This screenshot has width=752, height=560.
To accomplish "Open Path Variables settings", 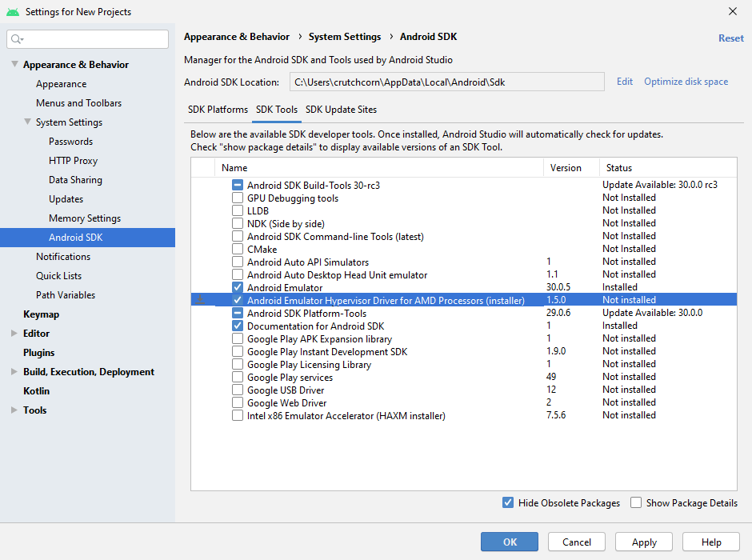I will click(x=66, y=295).
